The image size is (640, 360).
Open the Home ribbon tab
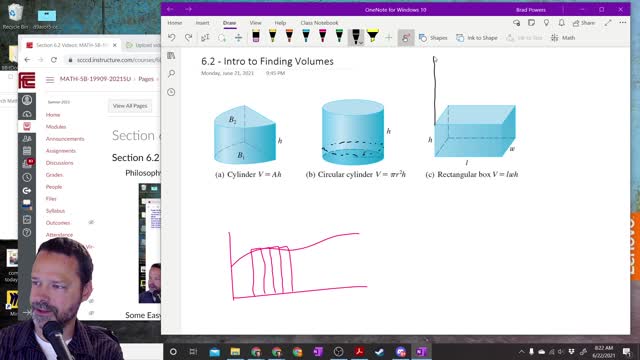point(175,23)
